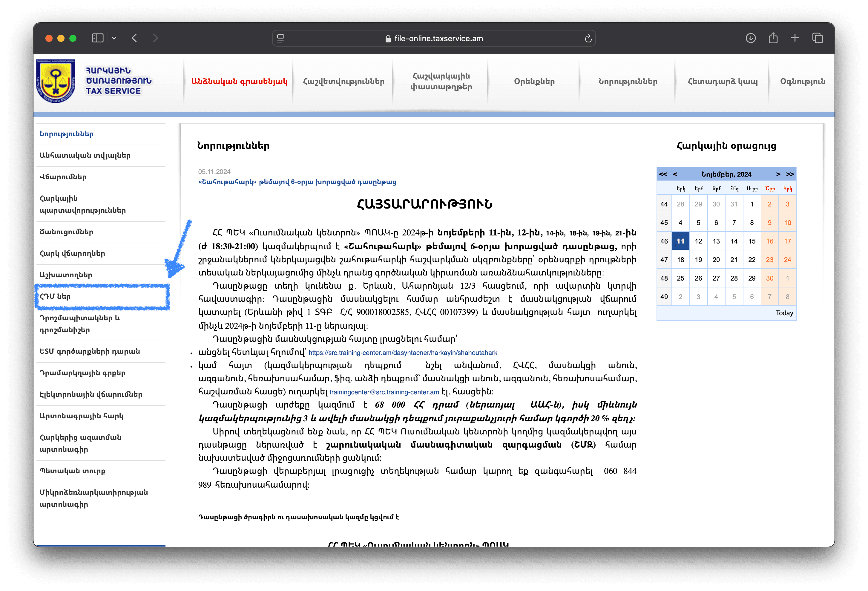Select Հարկերից ազատման արտոնագիր in the sidebar

tap(101, 443)
